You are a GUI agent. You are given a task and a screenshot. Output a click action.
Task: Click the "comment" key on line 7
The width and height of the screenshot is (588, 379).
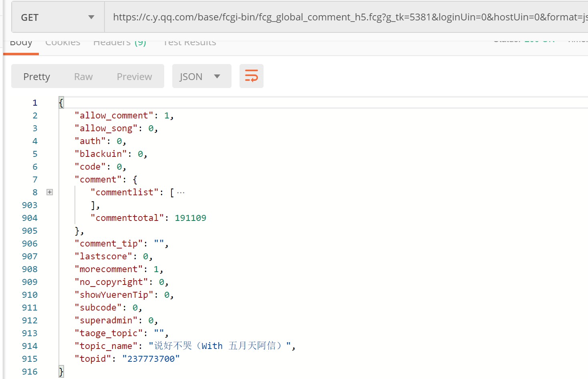pos(98,179)
